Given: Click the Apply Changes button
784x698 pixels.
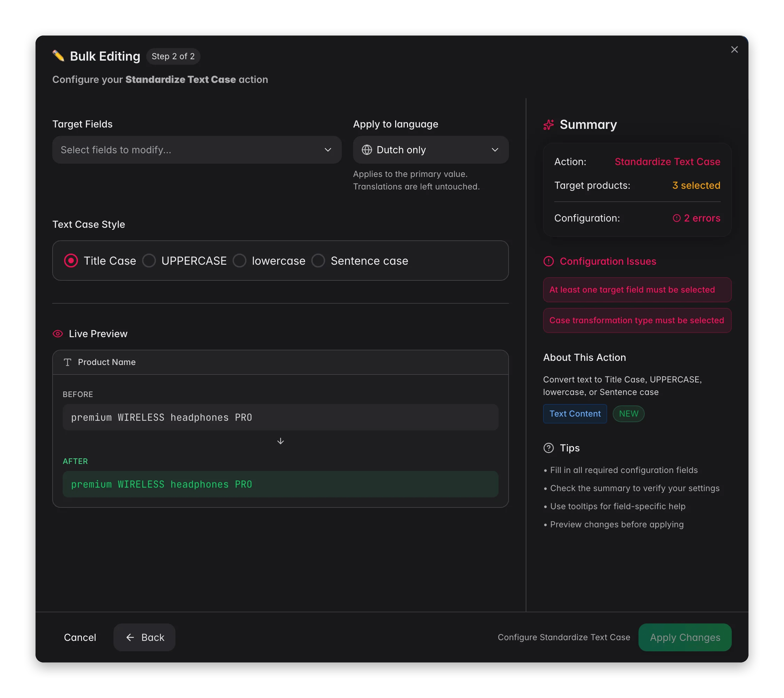Looking at the screenshot, I should [685, 637].
